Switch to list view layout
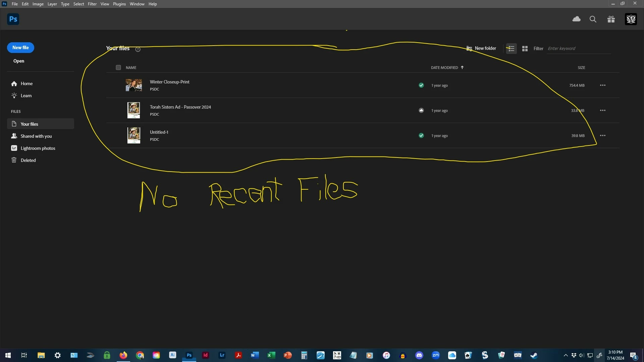Image resolution: width=644 pixels, height=362 pixels. [511, 49]
